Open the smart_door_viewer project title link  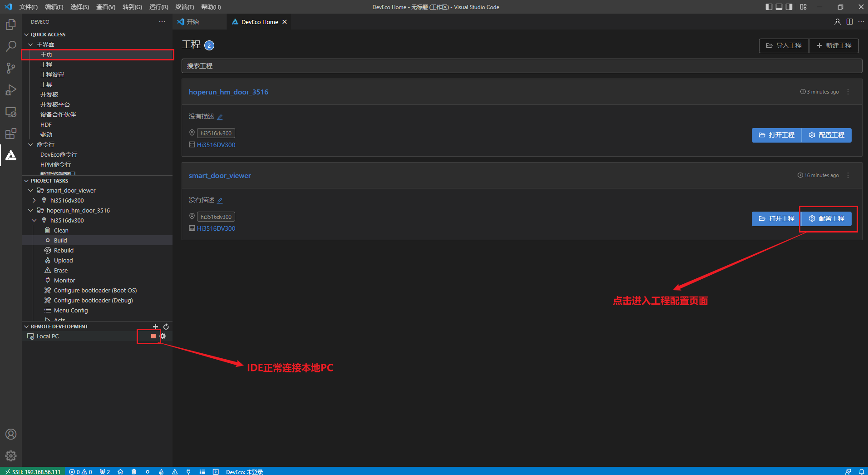click(220, 175)
